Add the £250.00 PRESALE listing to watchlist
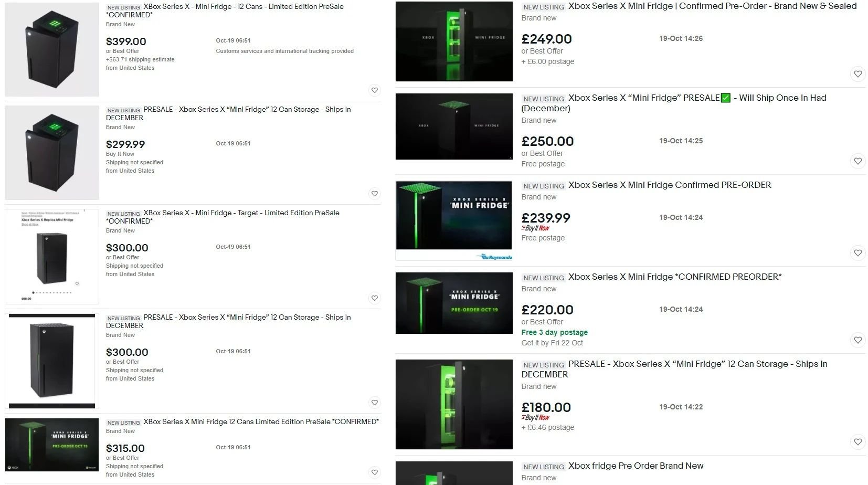Image resolution: width=868 pixels, height=485 pixels. (858, 161)
